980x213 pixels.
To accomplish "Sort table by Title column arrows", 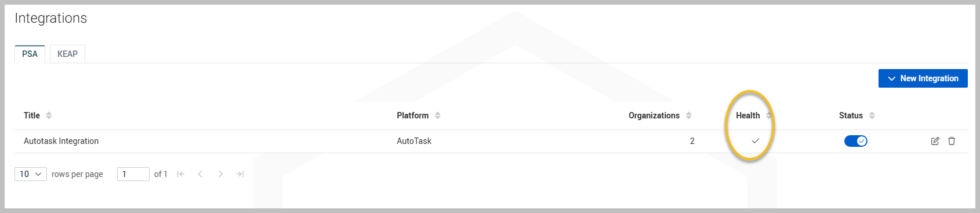I will 49,115.
